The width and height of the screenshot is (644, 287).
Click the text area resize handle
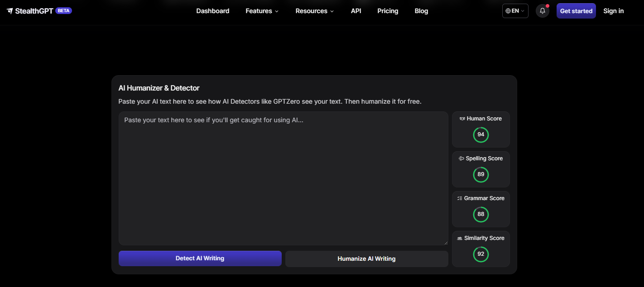tap(446, 243)
